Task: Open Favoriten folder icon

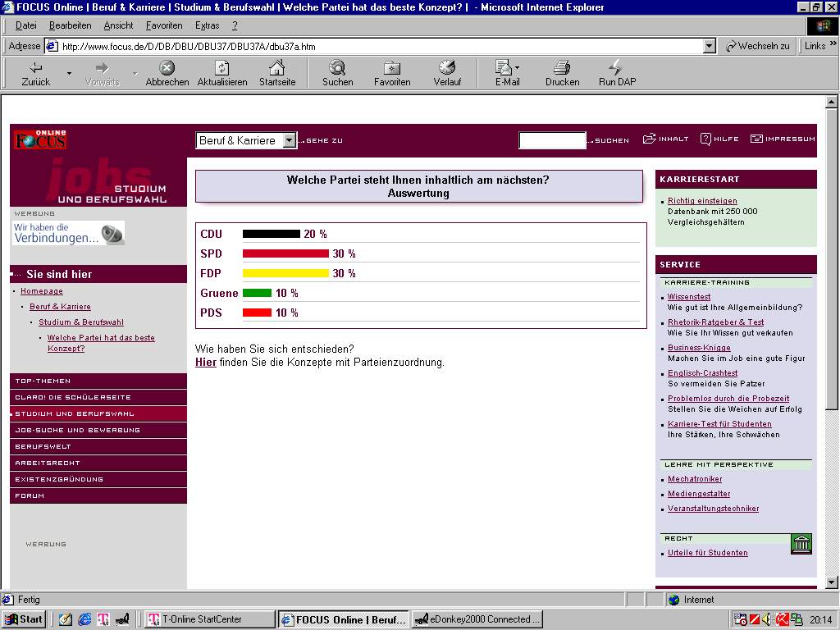Action: pos(392,68)
